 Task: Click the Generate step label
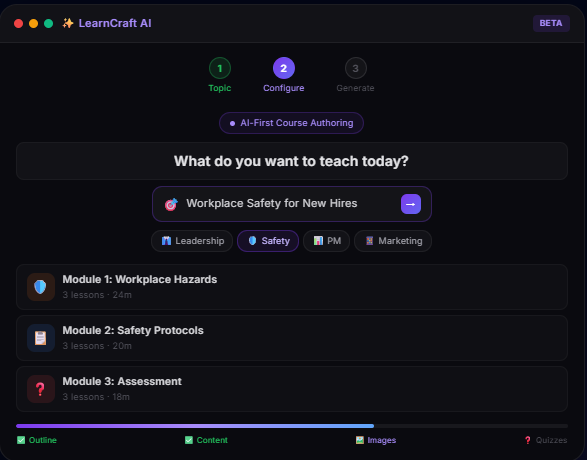click(x=355, y=88)
